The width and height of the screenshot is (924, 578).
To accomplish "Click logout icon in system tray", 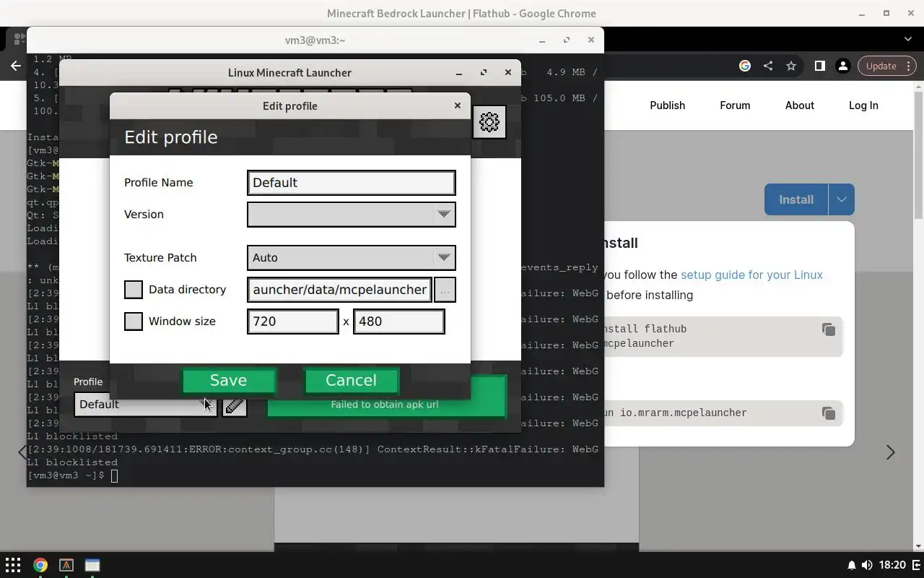I will pos(916,565).
